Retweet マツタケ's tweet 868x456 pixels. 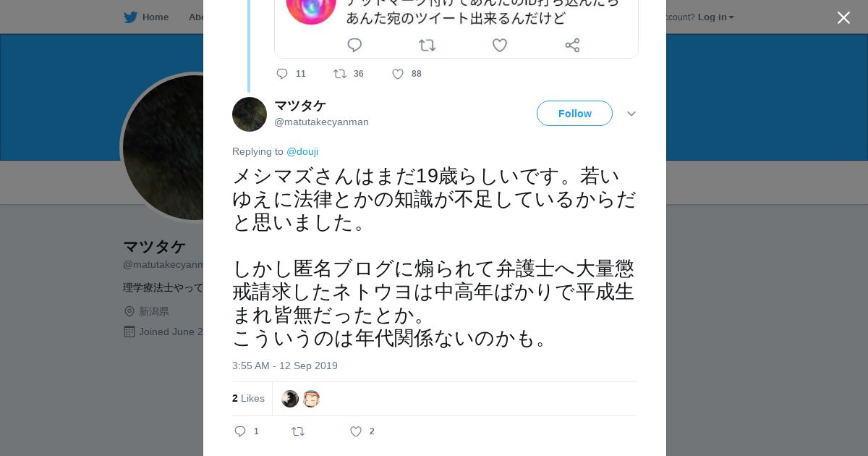tap(298, 431)
